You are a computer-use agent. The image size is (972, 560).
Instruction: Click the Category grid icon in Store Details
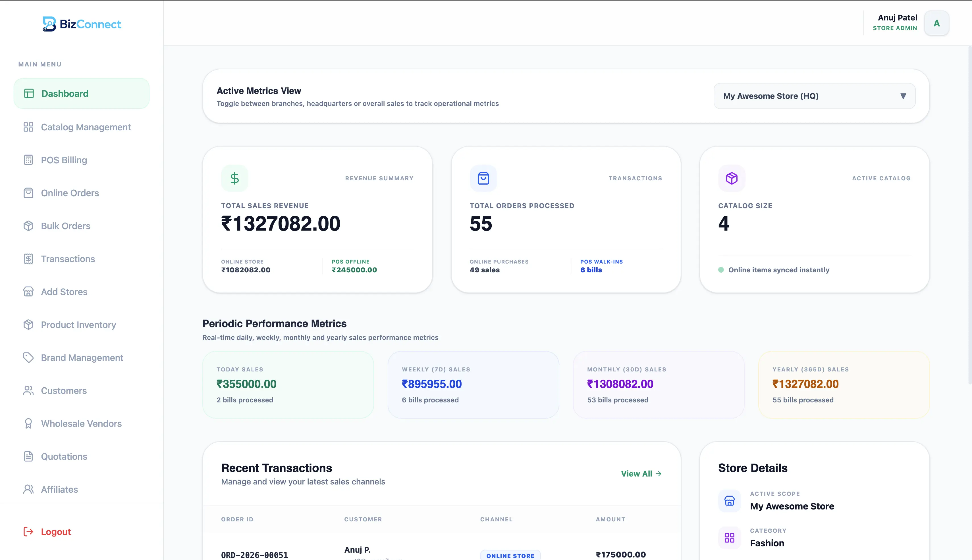(730, 538)
